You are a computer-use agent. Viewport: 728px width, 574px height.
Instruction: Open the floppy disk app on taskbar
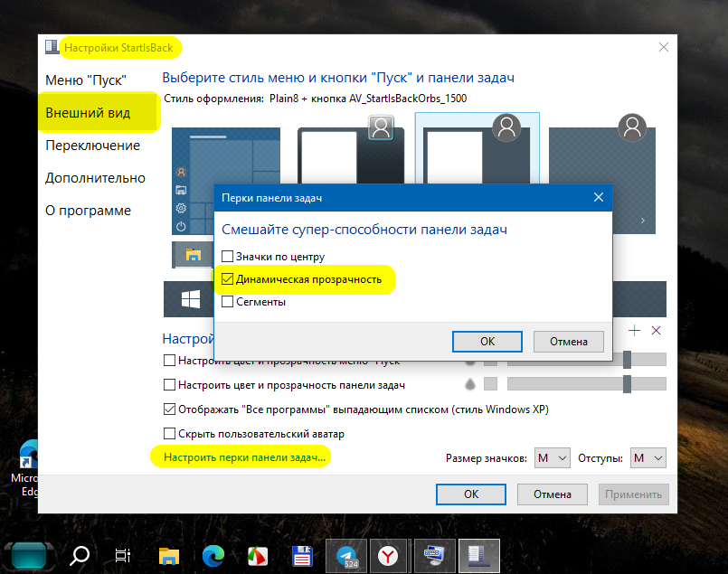point(302,556)
